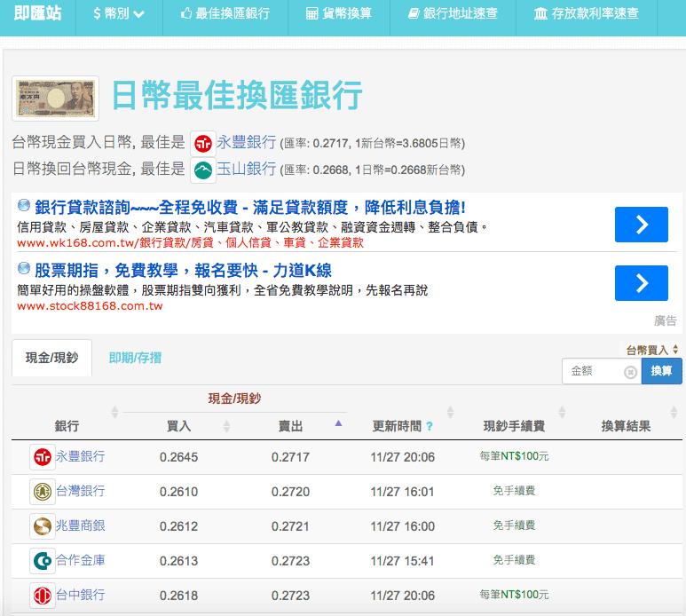The width and height of the screenshot is (686, 616).
Task: Open 永豐銀行 link in table
Action: click(81, 456)
